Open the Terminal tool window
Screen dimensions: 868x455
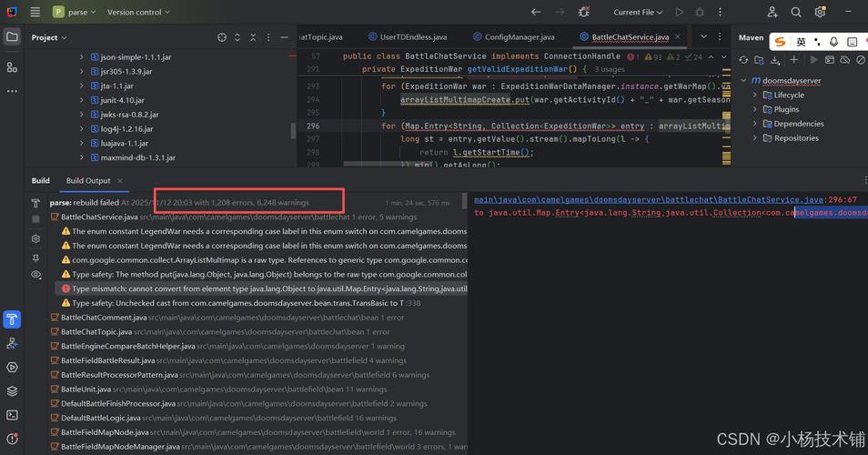[12, 415]
